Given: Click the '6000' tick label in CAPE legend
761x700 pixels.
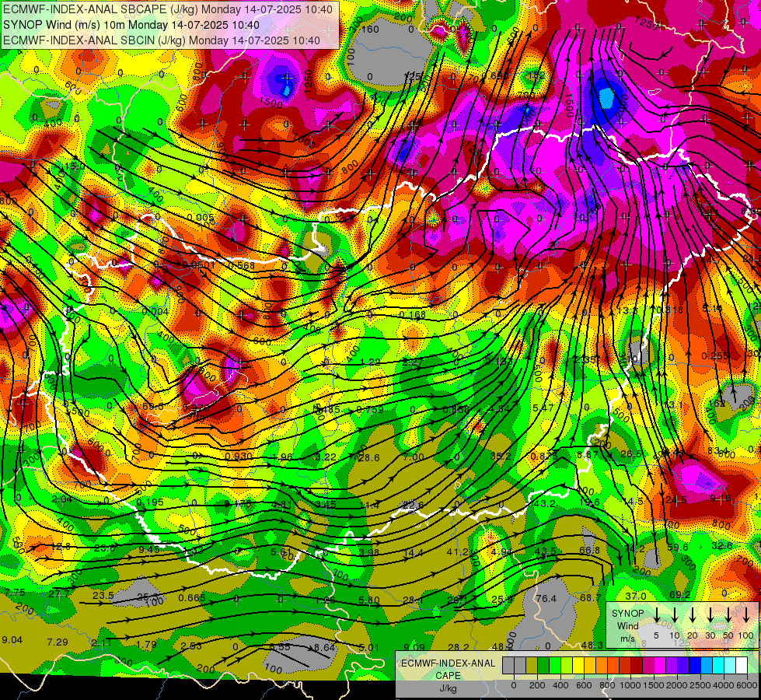Looking at the screenshot, I should [x=748, y=685].
